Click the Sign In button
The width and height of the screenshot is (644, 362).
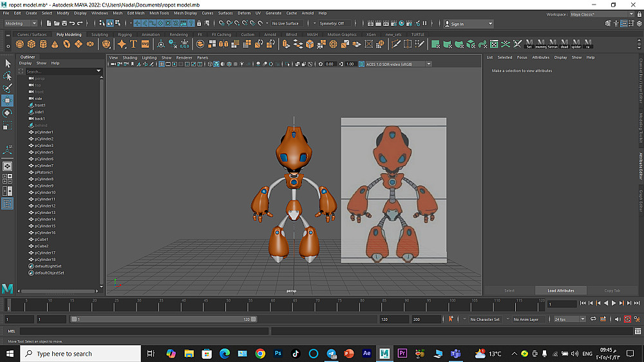click(x=457, y=24)
